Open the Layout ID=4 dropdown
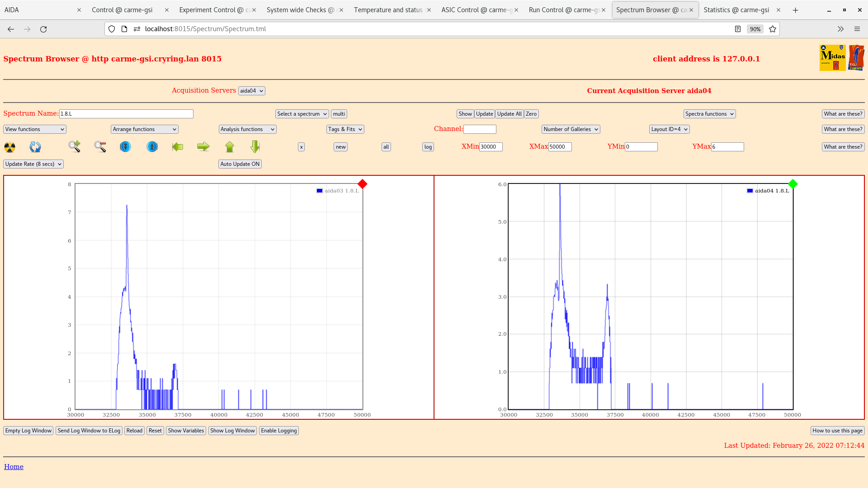 pos(670,129)
